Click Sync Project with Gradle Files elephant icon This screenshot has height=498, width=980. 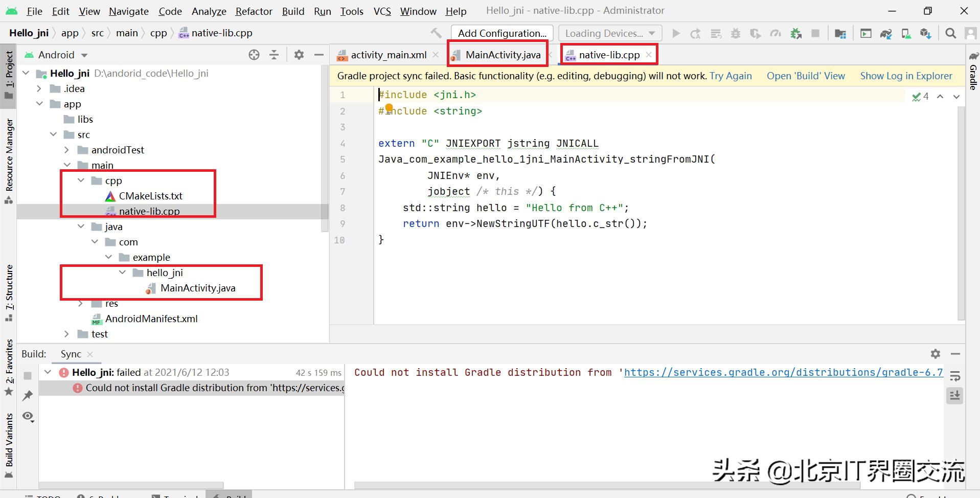(885, 34)
